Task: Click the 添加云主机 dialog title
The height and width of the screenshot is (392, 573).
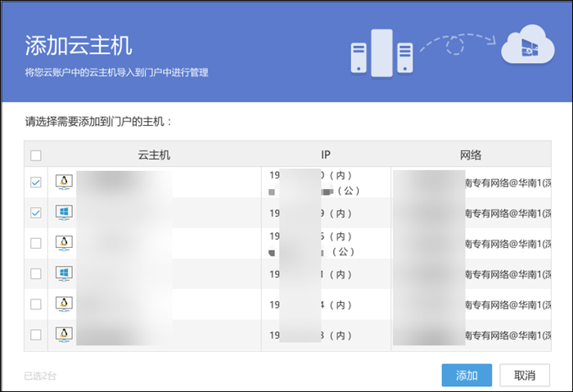Action: click(79, 46)
